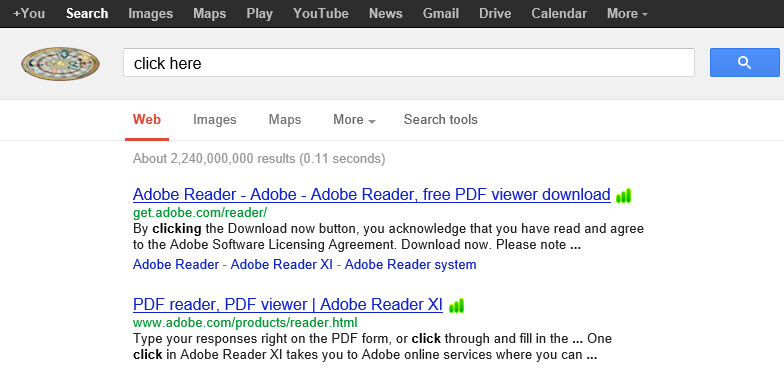The width and height of the screenshot is (784, 368).
Task: Open the More dropdown in the black bar
Action: click(627, 14)
